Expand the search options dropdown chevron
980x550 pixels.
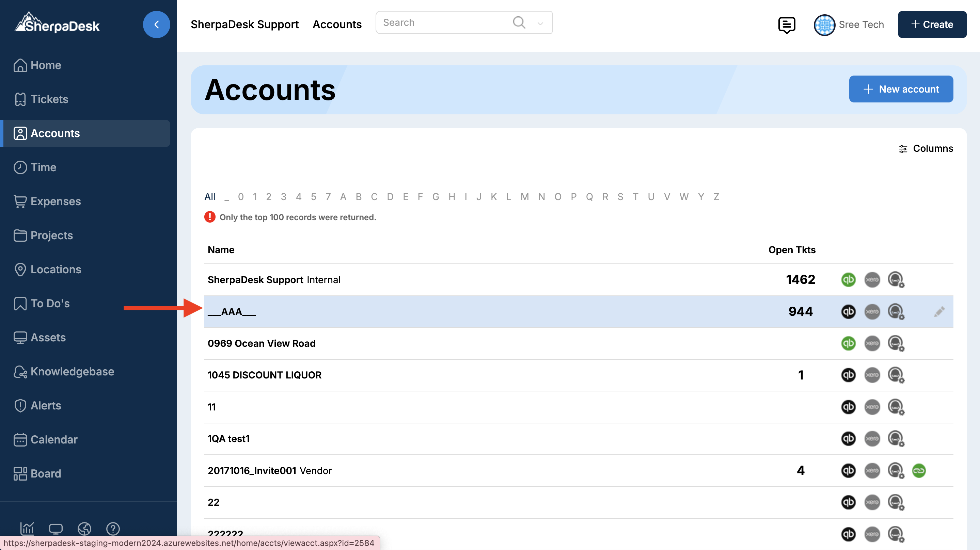pyautogui.click(x=540, y=23)
